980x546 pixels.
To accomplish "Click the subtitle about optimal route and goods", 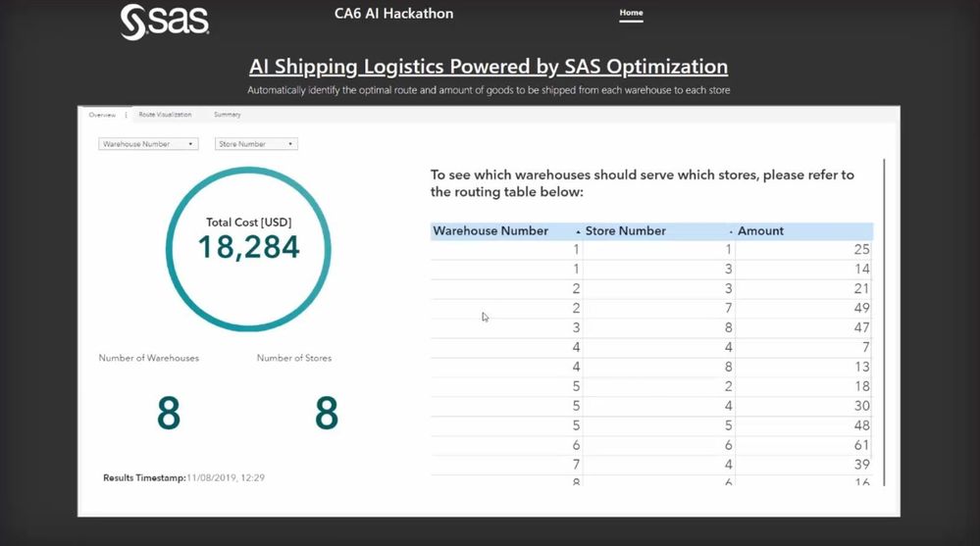I will tap(489, 90).
